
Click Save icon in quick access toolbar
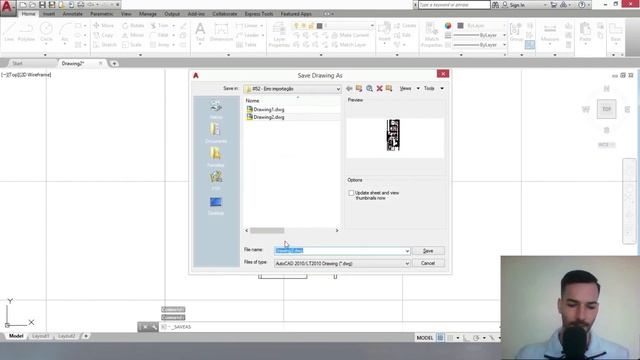[x=42, y=5]
